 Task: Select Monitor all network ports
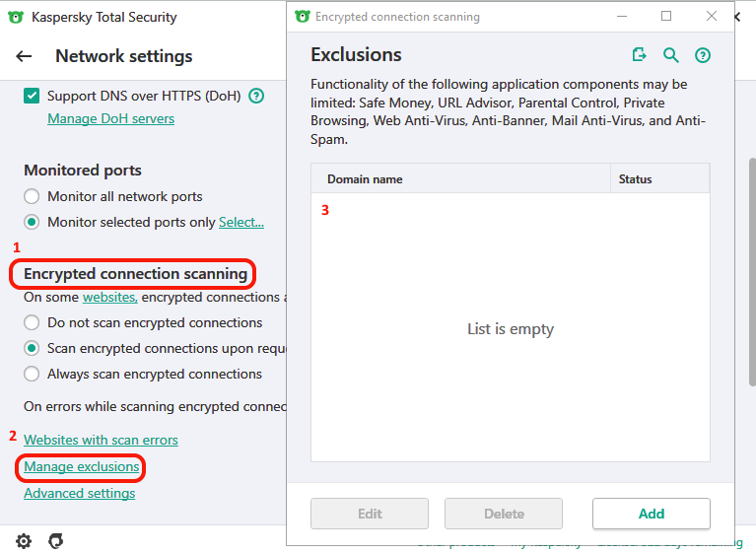[32, 196]
